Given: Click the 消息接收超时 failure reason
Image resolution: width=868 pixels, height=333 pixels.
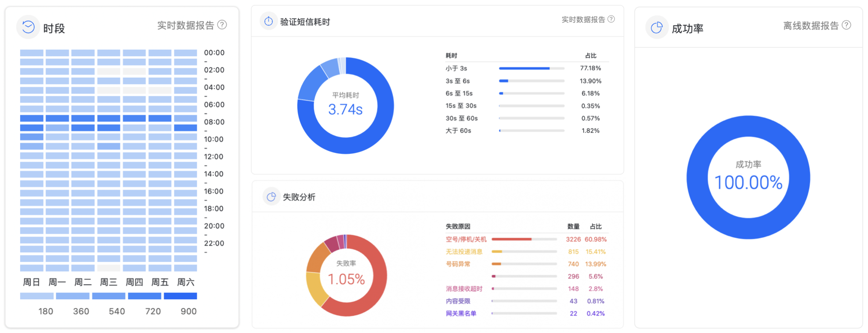Looking at the screenshot, I should coord(464,289).
